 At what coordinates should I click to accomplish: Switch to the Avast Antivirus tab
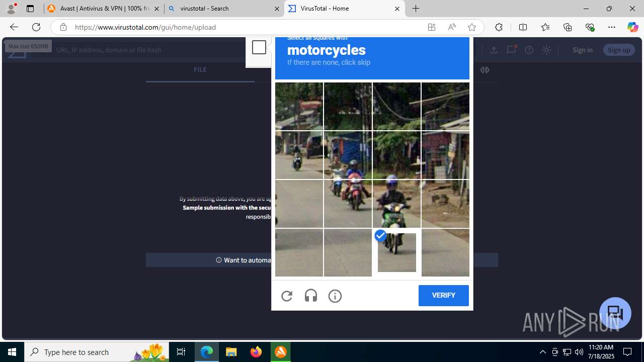click(104, 9)
